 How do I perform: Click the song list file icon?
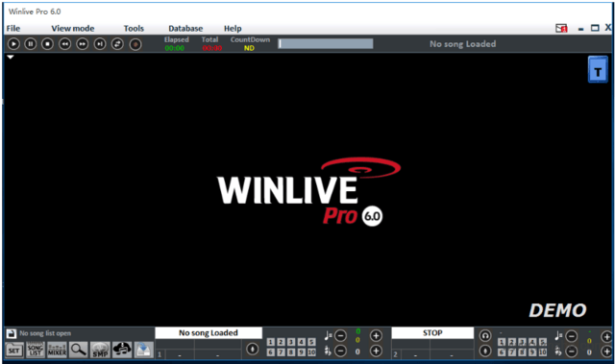point(11,333)
